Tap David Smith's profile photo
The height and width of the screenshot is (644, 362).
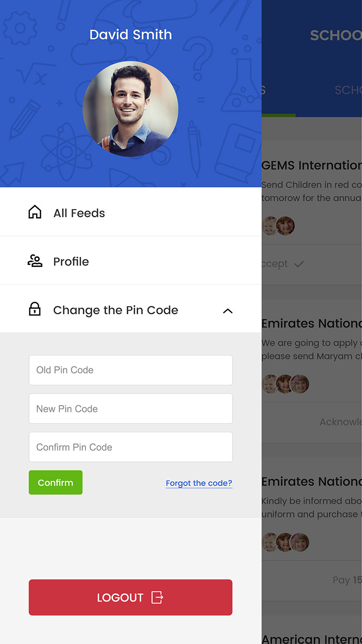[131, 109]
